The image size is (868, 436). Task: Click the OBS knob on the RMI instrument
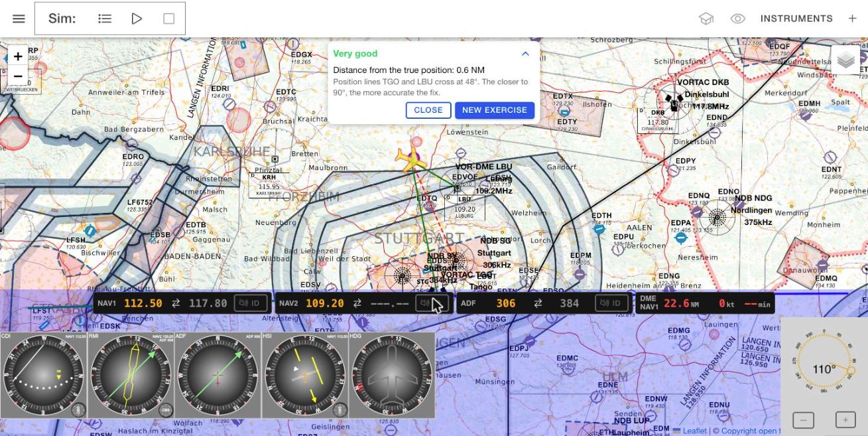coord(166,409)
